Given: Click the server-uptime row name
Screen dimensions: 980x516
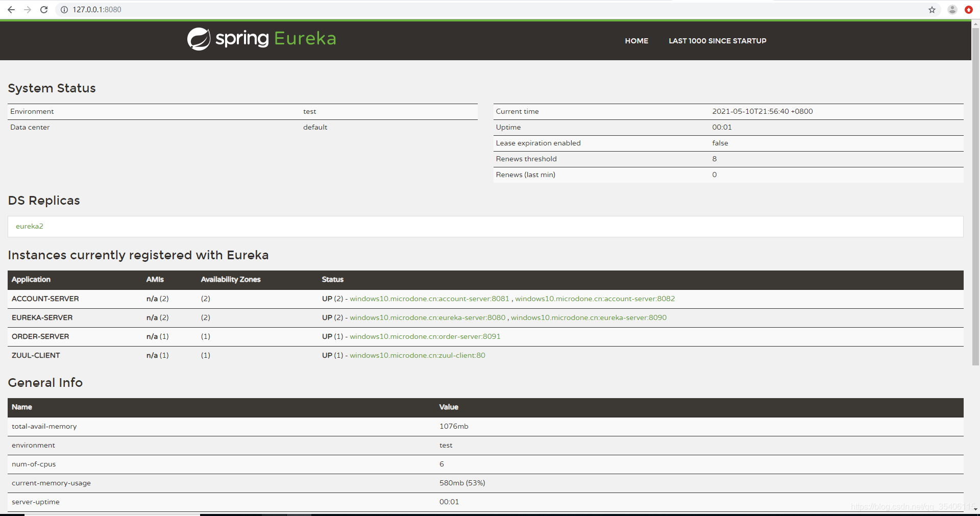Looking at the screenshot, I should [35, 502].
